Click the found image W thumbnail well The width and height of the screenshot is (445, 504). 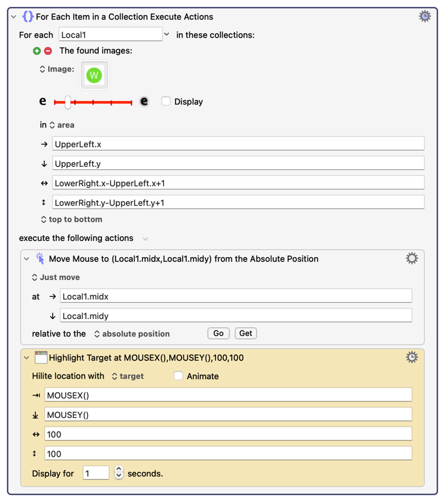pos(94,76)
